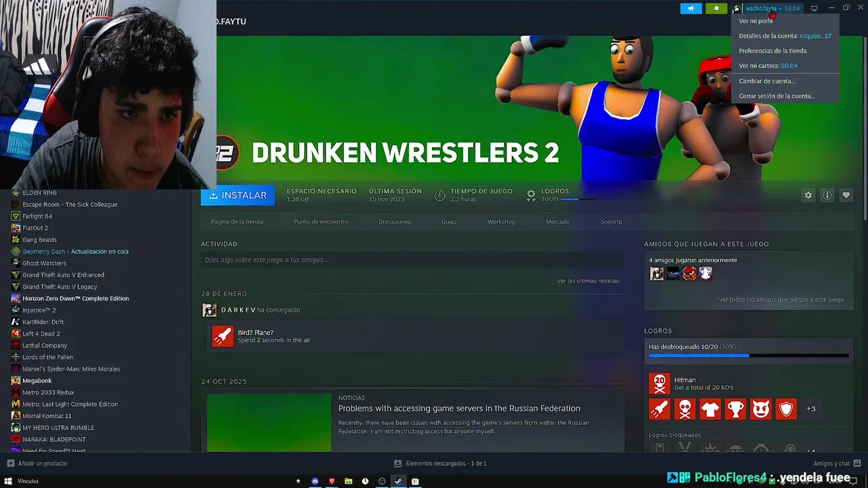Select the trophy achievement icon
Viewport: 868px width, 488px height.
[x=735, y=409]
